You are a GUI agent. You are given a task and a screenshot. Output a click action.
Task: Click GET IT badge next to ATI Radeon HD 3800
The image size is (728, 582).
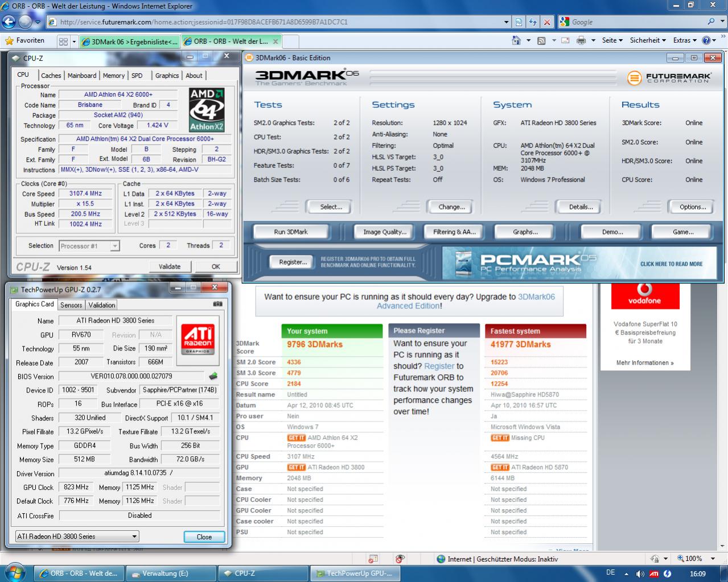(296, 467)
